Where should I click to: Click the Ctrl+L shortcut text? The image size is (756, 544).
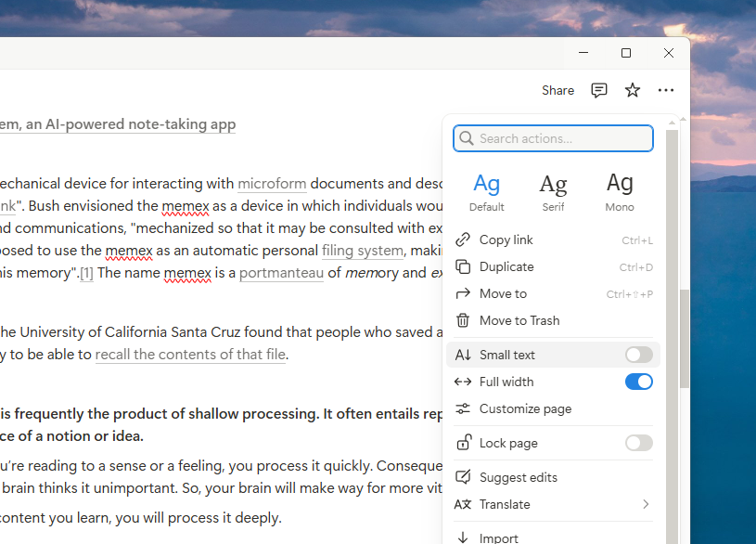[637, 240]
